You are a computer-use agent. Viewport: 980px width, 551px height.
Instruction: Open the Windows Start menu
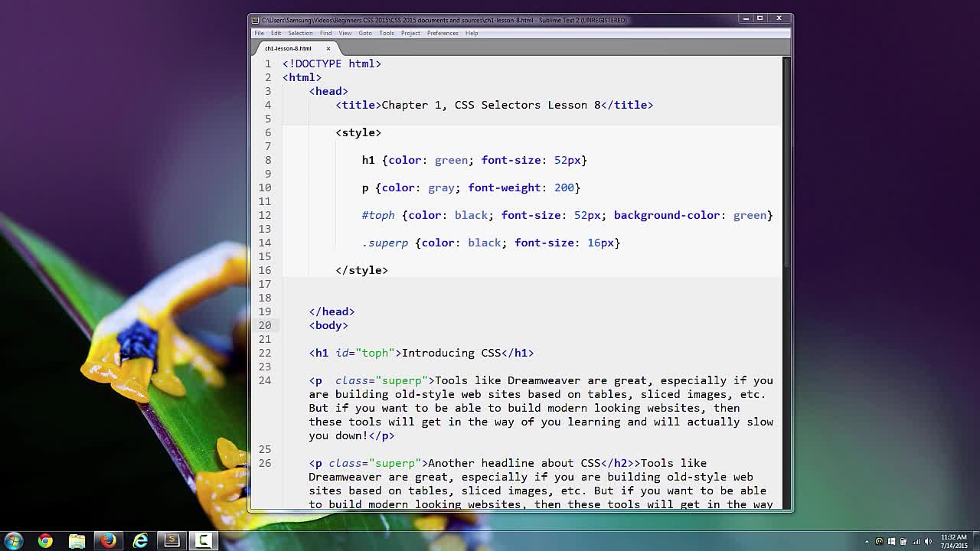[x=14, y=540]
